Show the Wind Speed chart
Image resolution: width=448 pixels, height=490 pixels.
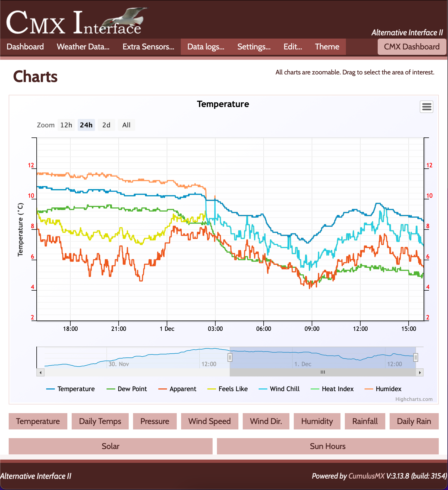209,421
